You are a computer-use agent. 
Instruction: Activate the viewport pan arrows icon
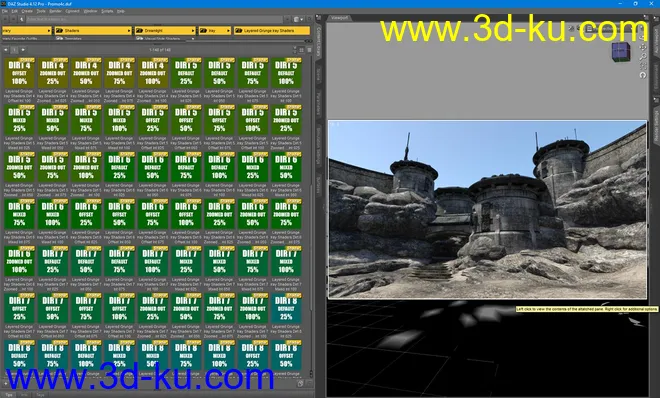click(643, 47)
